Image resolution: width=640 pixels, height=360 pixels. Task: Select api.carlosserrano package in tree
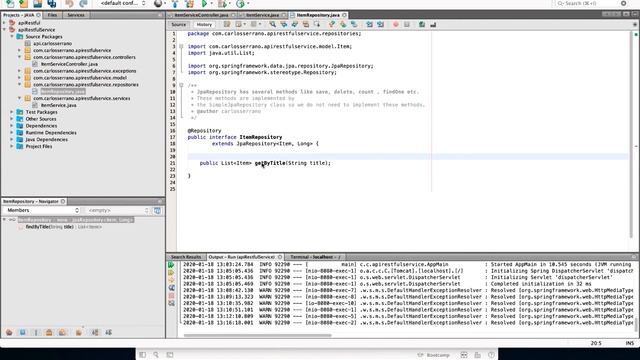click(52, 43)
